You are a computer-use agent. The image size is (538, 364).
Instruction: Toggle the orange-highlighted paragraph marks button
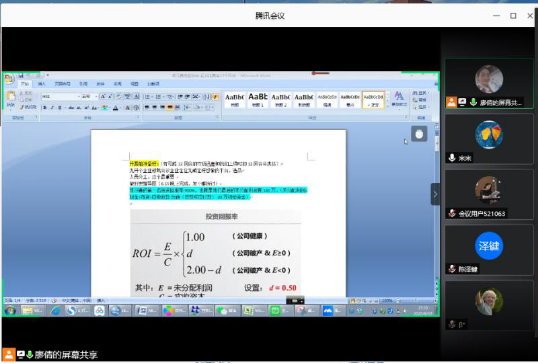pyautogui.click(x=215, y=97)
